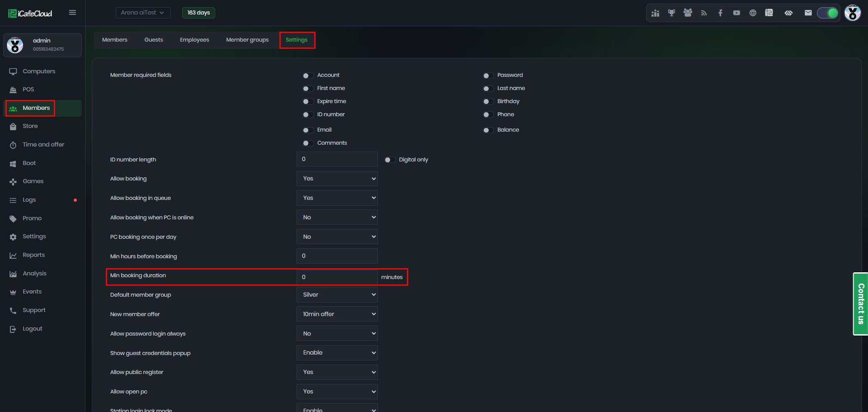
Task: Open the YouTube icon link
Action: tap(736, 13)
